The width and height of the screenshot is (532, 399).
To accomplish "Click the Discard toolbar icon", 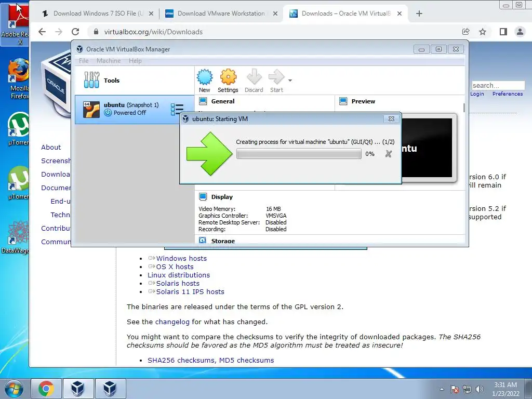I will pyautogui.click(x=254, y=81).
